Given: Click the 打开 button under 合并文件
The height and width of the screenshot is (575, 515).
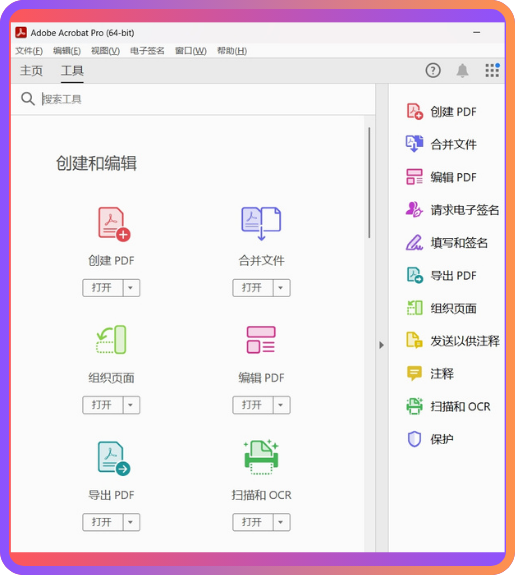Looking at the screenshot, I should pos(253,288).
